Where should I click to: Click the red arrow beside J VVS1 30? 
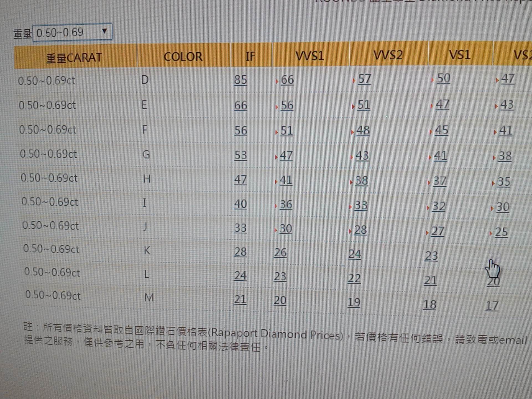coord(276,230)
